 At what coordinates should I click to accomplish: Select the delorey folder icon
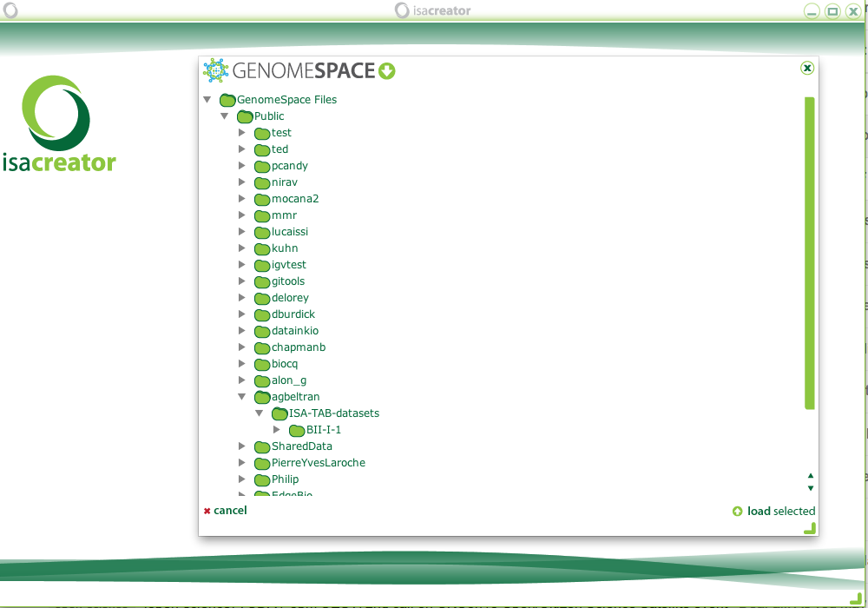click(x=262, y=299)
